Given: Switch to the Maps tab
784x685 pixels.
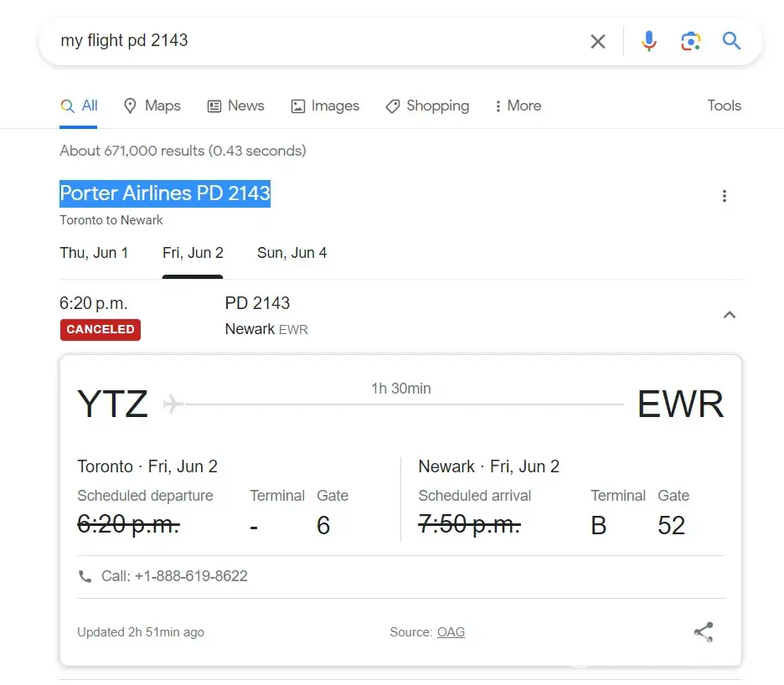Looking at the screenshot, I should coord(152,106).
